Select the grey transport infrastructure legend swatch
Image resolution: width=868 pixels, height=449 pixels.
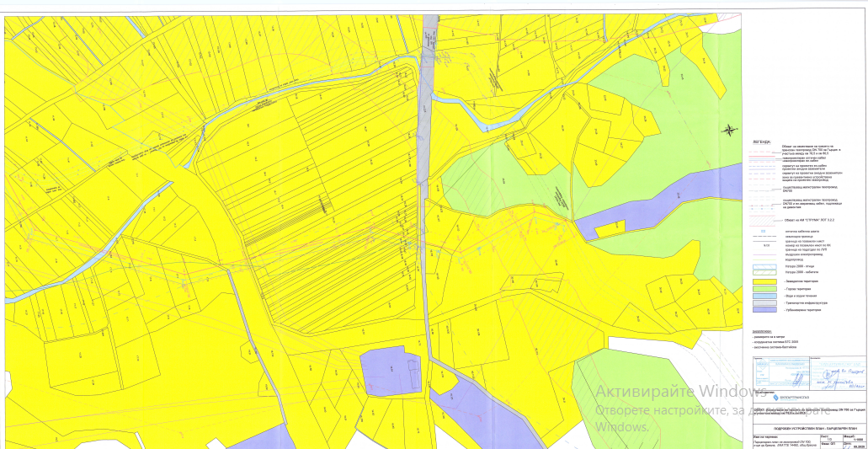point(764,303)
